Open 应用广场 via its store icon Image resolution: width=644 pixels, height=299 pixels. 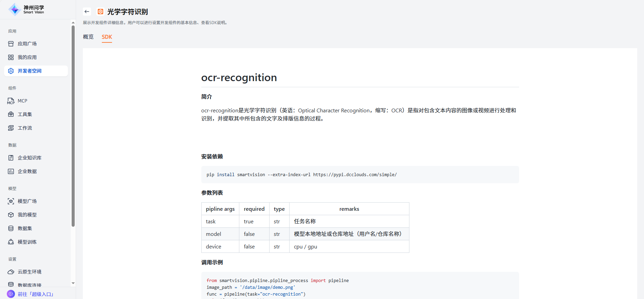pyautogui.click(x=11, y=44)
